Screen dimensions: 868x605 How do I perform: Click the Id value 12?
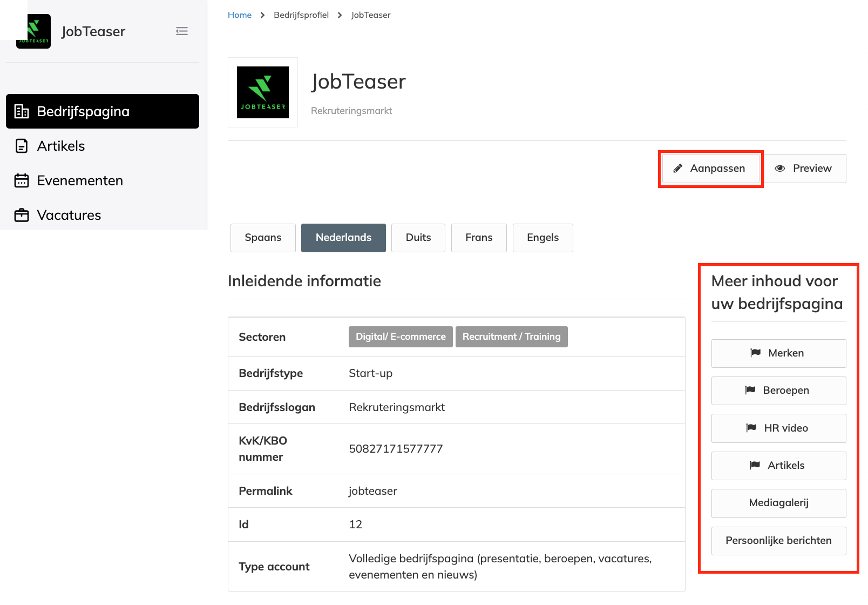pyautogui.click(x=356, y=525)
